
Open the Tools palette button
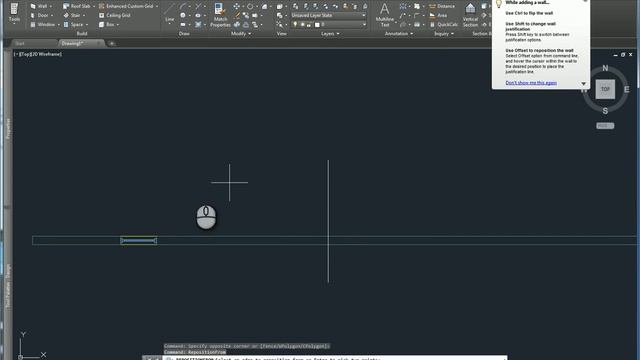click(14, 13)
